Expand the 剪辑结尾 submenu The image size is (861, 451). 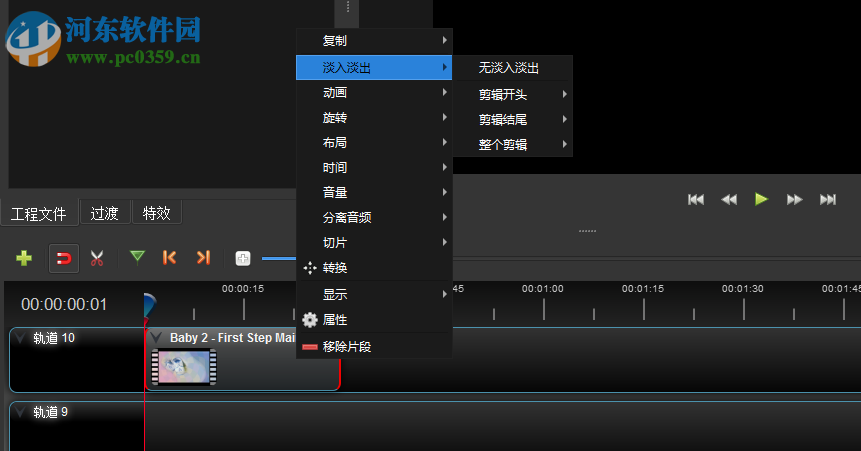point(512,119)
